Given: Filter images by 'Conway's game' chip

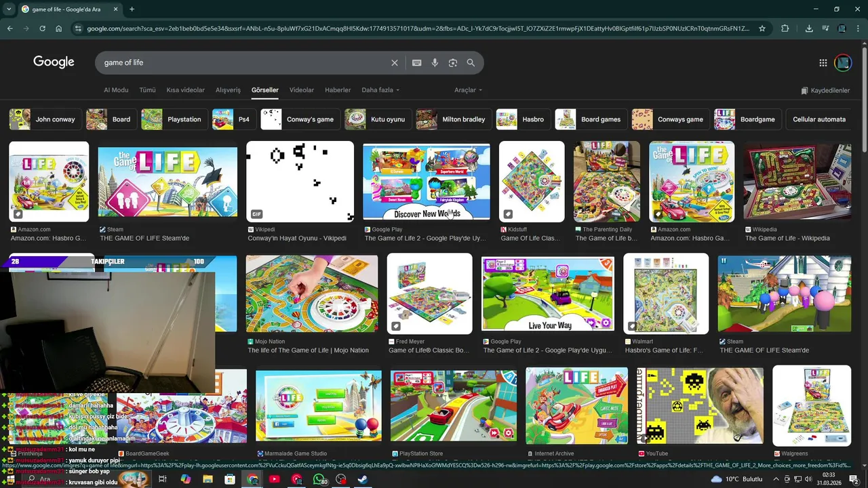Looking at the screenshot, I should coord(300,119).
